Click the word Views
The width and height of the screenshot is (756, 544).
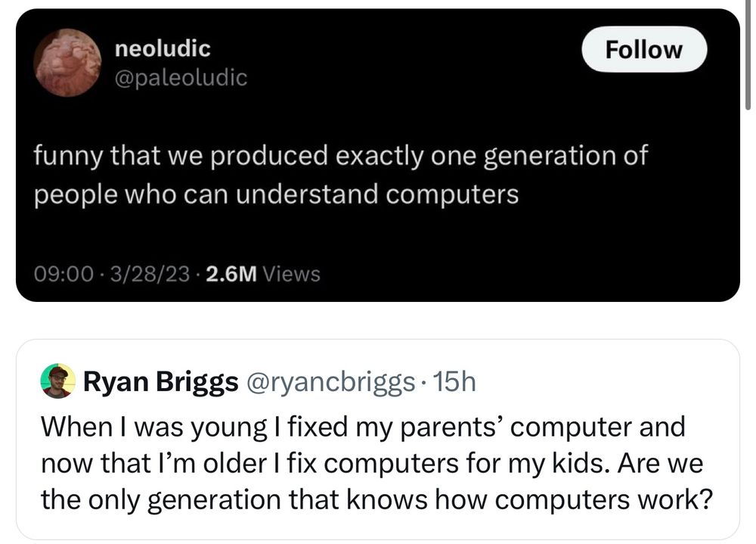(x=292, y=274)
